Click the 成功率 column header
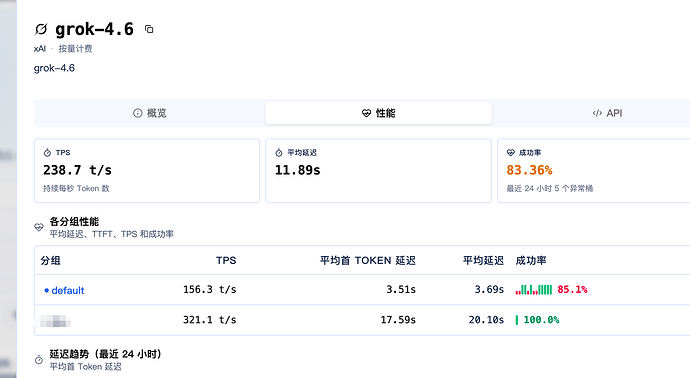 click(x=531, y=261)
